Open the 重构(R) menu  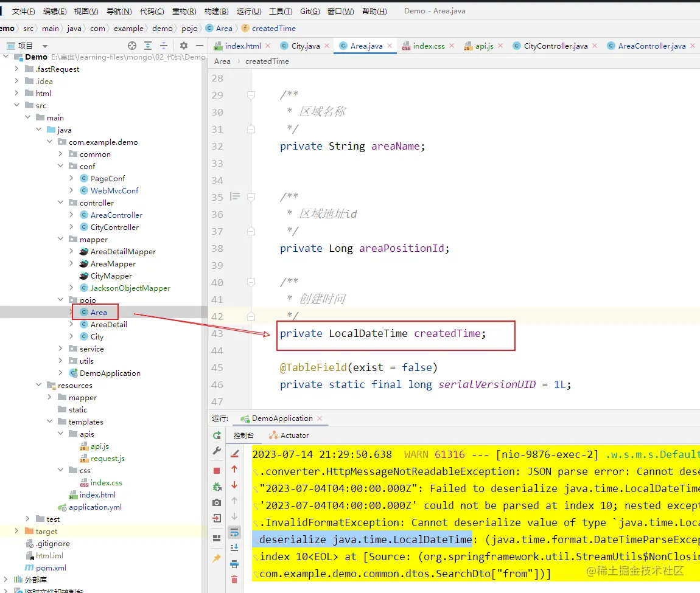click(184, 11)
